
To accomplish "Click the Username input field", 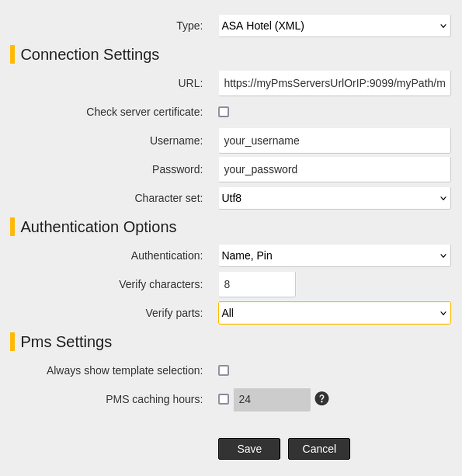I will (334, 141).
